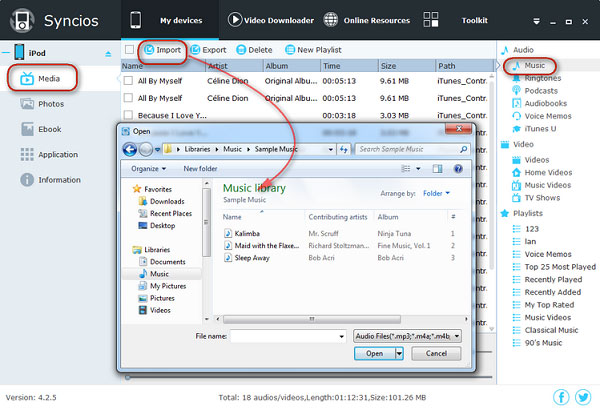Open recent locations dropdown in dialog
Image resolution: width=600 pixels, height=410 pixels.
(x=157, y=150)
